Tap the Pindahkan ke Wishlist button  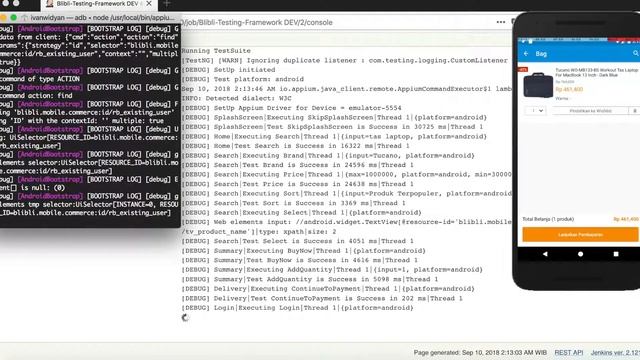[590, 111]
